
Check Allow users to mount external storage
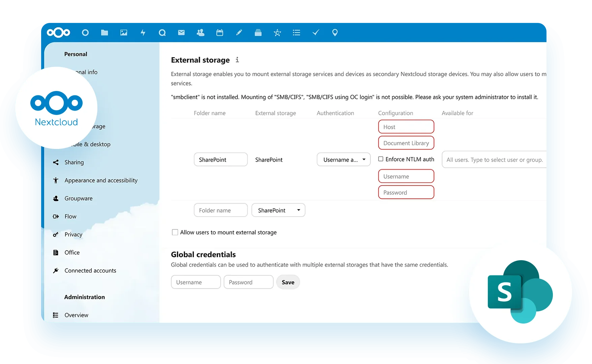[x=175, y=232]
